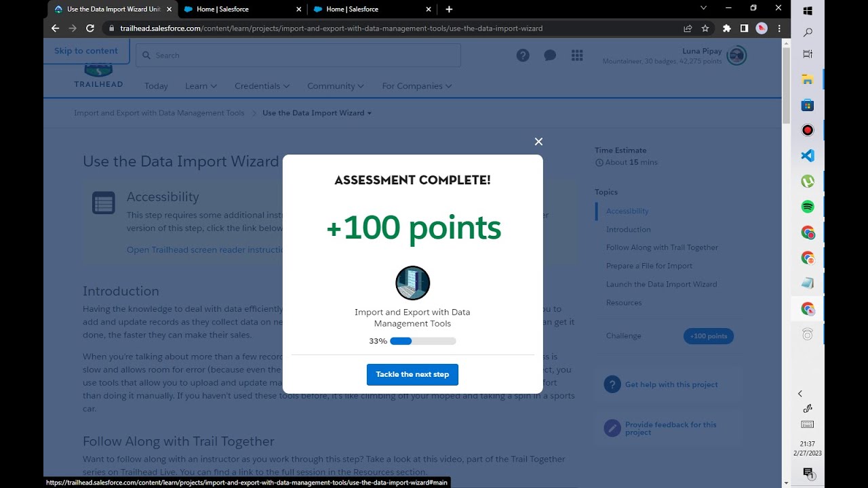This screenshot has width=868, height=488.
Task: Open Chrome profile avatar
Action: click(x=762, y=28)
